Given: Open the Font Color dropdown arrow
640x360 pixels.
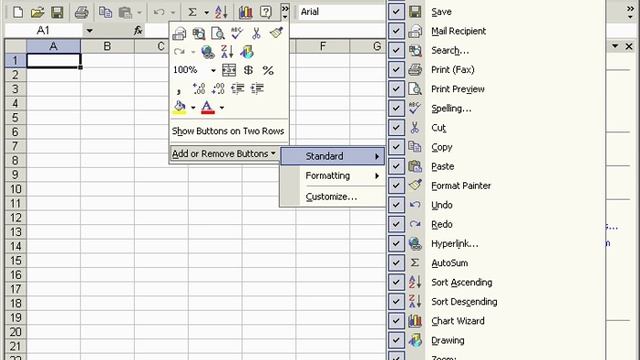Looking at the screenshot, I should (222, 108).
